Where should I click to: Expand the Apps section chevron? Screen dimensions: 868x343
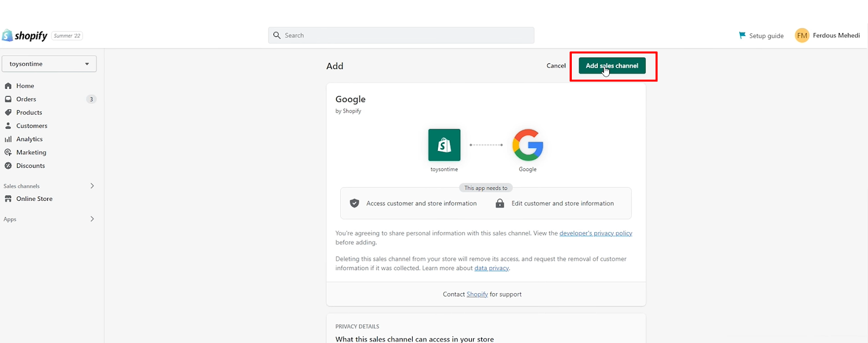(92, 219)
